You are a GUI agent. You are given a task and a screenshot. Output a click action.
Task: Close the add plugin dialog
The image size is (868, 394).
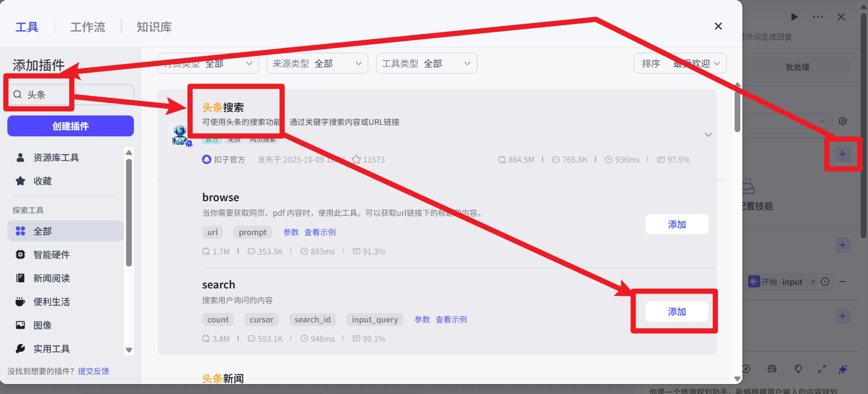718,26
